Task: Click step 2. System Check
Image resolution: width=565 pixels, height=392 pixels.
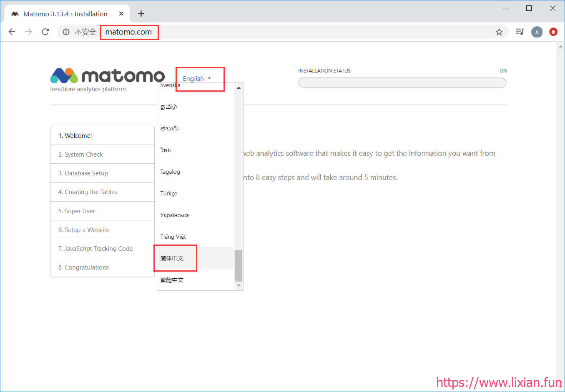Action: [102, 155]
